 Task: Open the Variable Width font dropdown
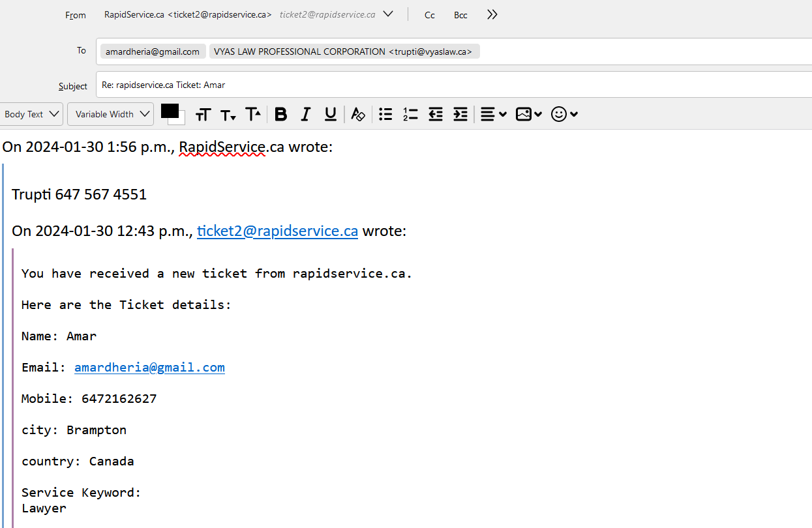pos(110,114)
